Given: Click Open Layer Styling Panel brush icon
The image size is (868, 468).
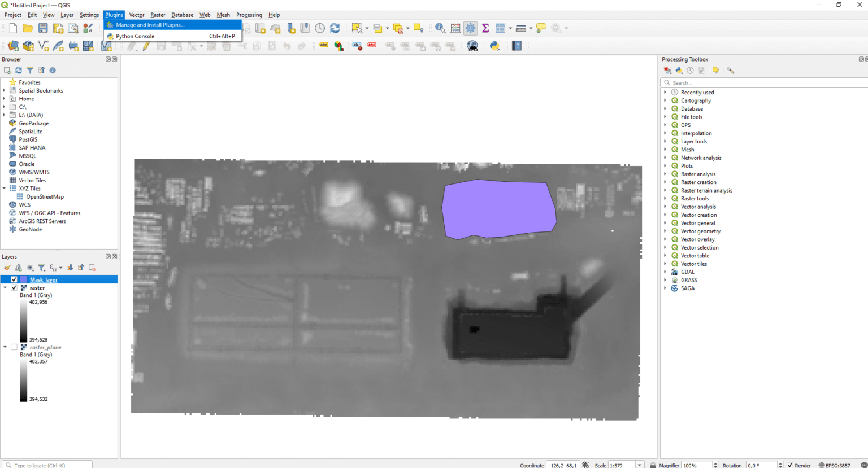Looking at the screenshot, I should 7,268.
